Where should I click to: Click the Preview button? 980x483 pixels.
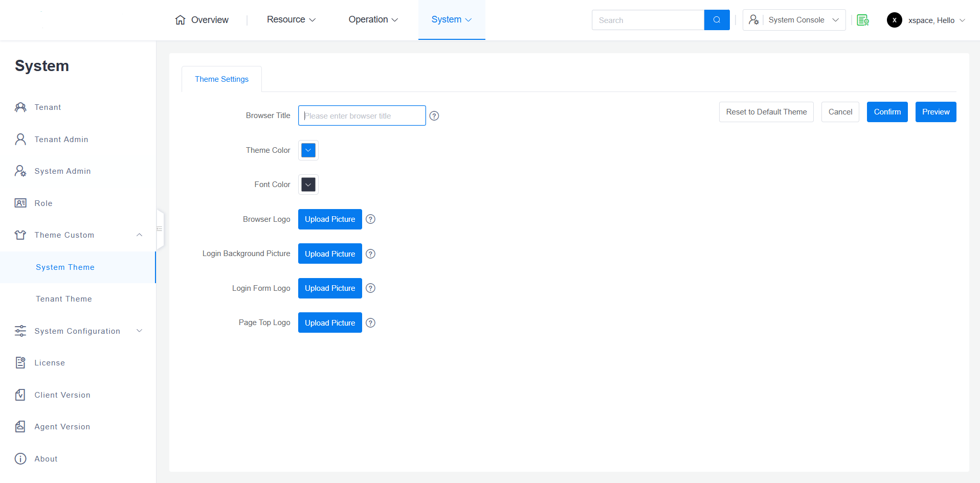pyautogui.click(x=936, y=112)
